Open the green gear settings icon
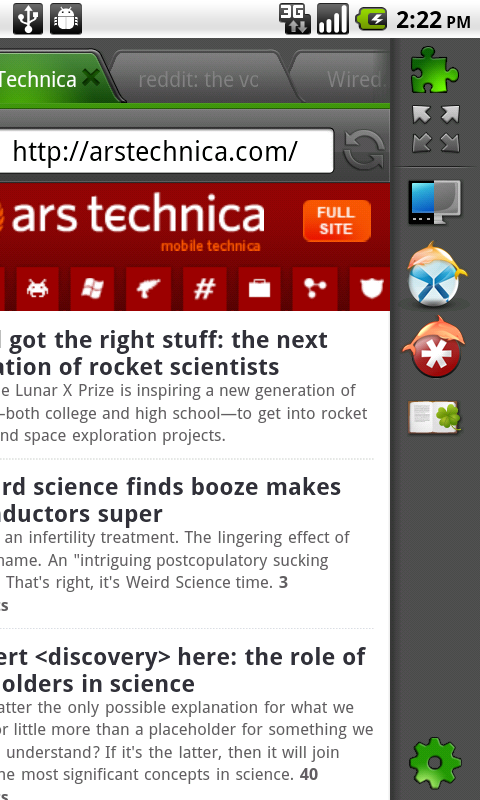This screenshot has height=800, width=480. click(x=435, y=763)
